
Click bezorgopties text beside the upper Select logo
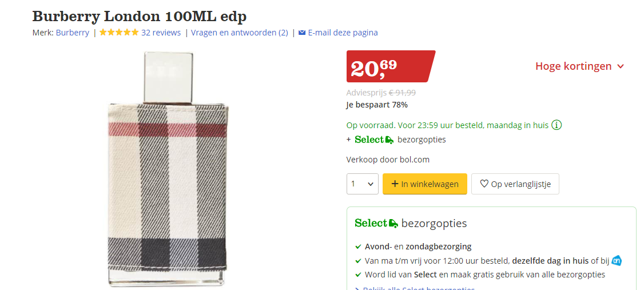coord(422,140)
